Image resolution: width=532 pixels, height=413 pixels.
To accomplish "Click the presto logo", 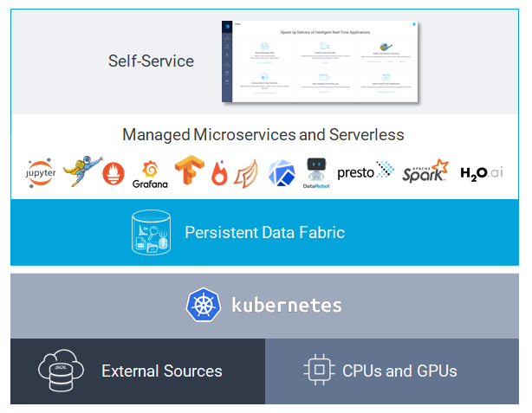I will coord(366,171).
